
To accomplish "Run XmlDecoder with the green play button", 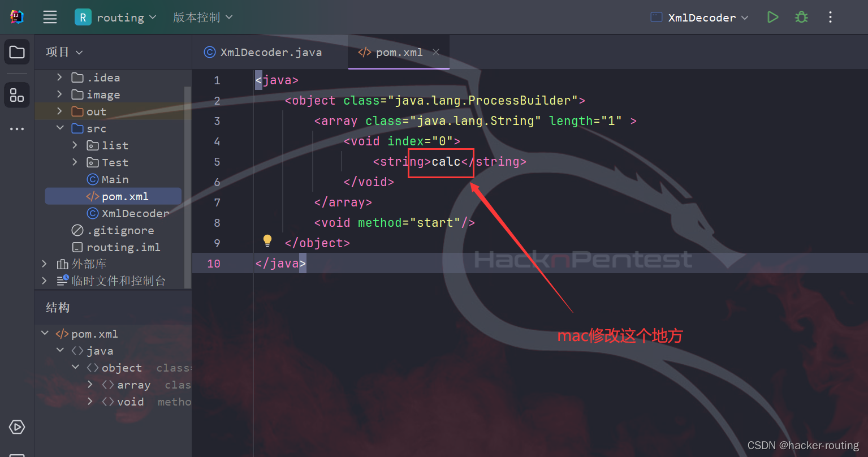I will (772, 18).
